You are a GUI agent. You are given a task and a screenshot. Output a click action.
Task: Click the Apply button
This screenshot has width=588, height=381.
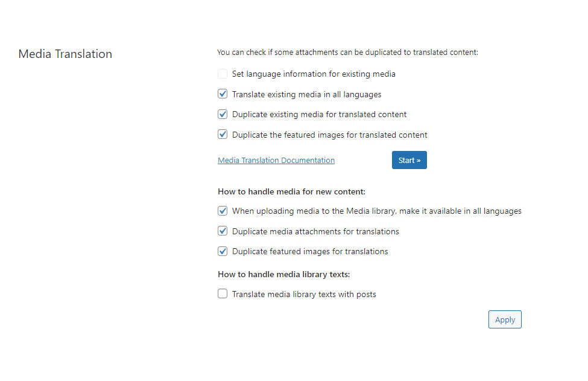coord(505,319)
